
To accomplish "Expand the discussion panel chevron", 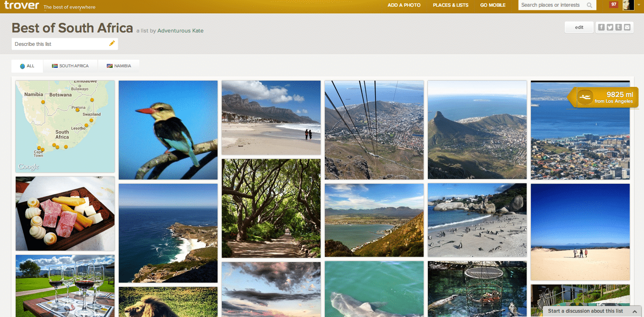I will 634,311.
